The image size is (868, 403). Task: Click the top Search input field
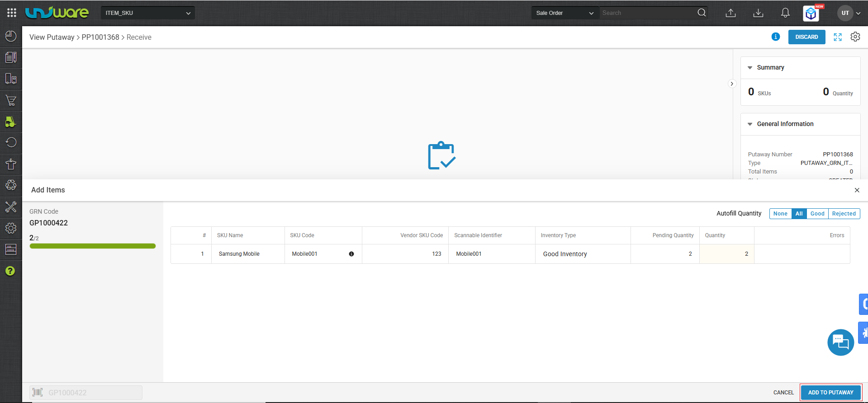(648, 13)
